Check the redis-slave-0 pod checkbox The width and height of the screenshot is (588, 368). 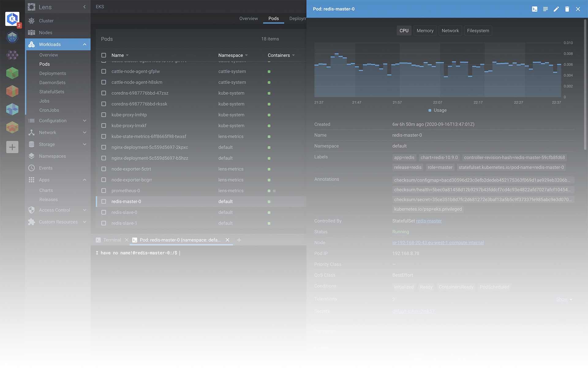click(104, 212)
